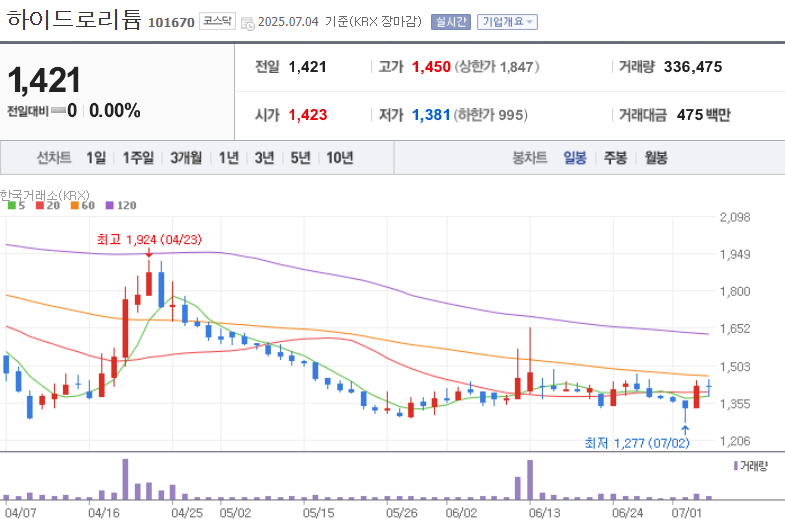The width and height of the screenshot is (785, 522).
Task: Select the 1일 line chart tab
Action: (96, 158)
